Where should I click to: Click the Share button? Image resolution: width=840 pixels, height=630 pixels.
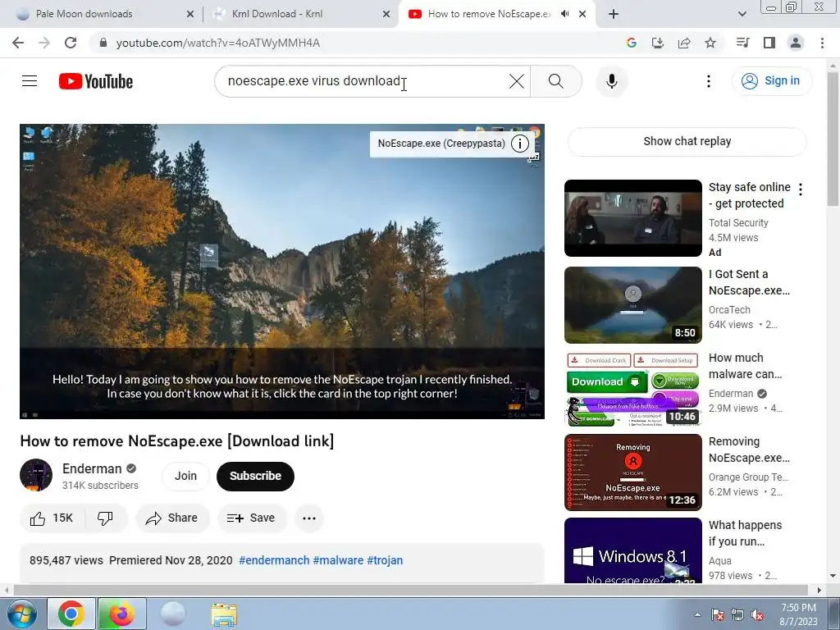(x=172, y=518)
